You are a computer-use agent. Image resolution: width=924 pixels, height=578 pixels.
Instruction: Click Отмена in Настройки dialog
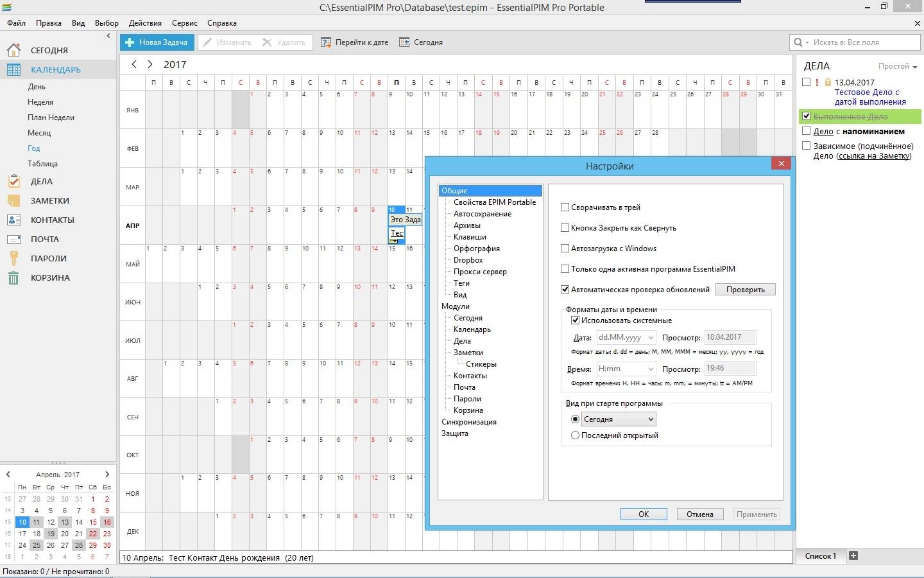coord(700,514)
